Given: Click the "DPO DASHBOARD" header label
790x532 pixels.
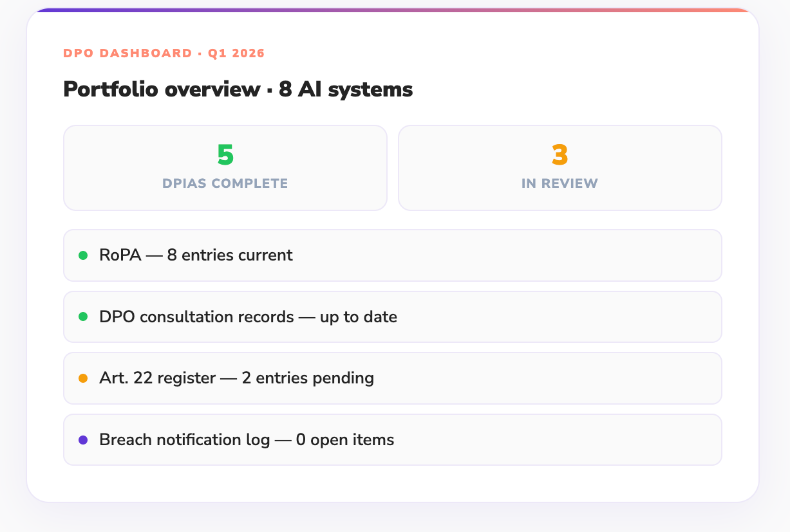Looking at the screenshot, I should pos(127,53).
